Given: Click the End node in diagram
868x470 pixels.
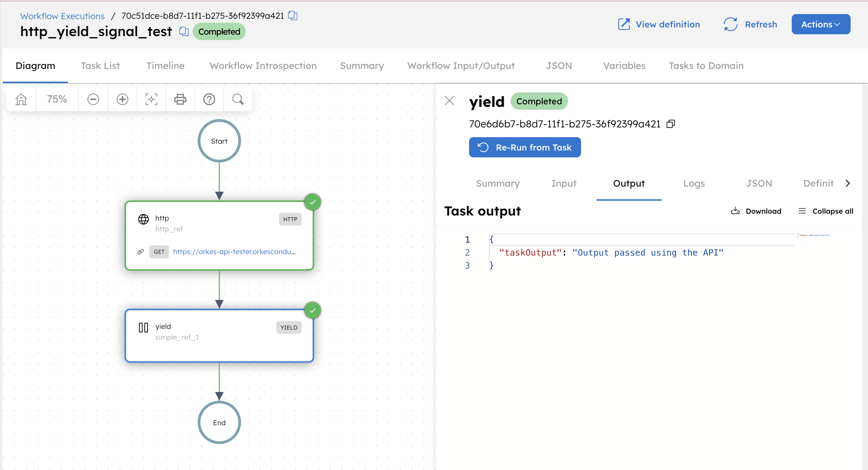Looking at the screenshot, I should 219,422.
